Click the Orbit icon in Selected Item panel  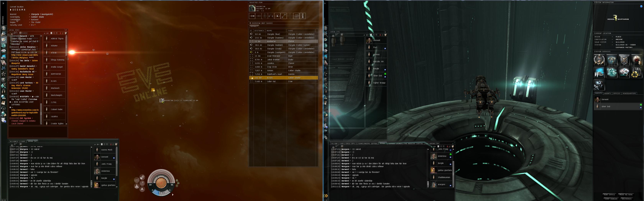point(277,16)
